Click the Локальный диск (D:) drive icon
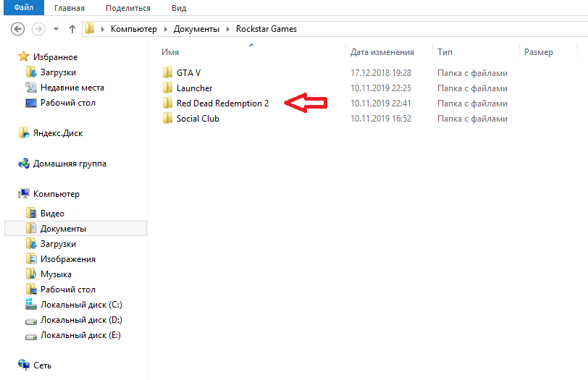 click(x=30, y=321)
